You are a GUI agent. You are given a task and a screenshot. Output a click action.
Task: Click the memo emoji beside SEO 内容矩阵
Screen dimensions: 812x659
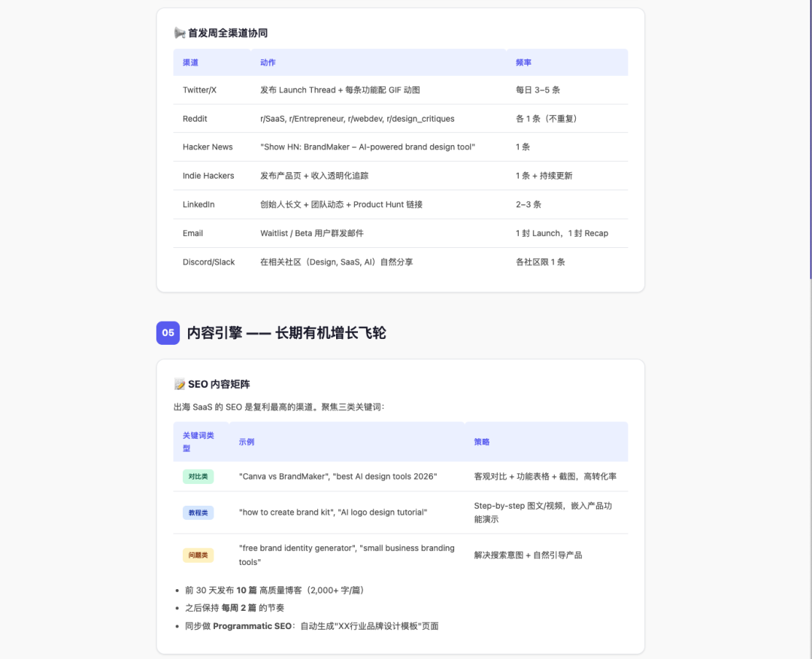tap(180, 384)
